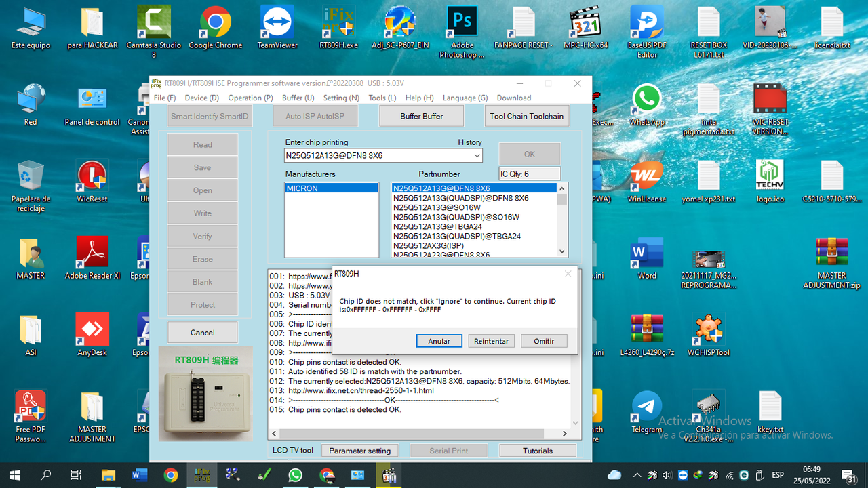Open the Tools (L) menu

382,98
